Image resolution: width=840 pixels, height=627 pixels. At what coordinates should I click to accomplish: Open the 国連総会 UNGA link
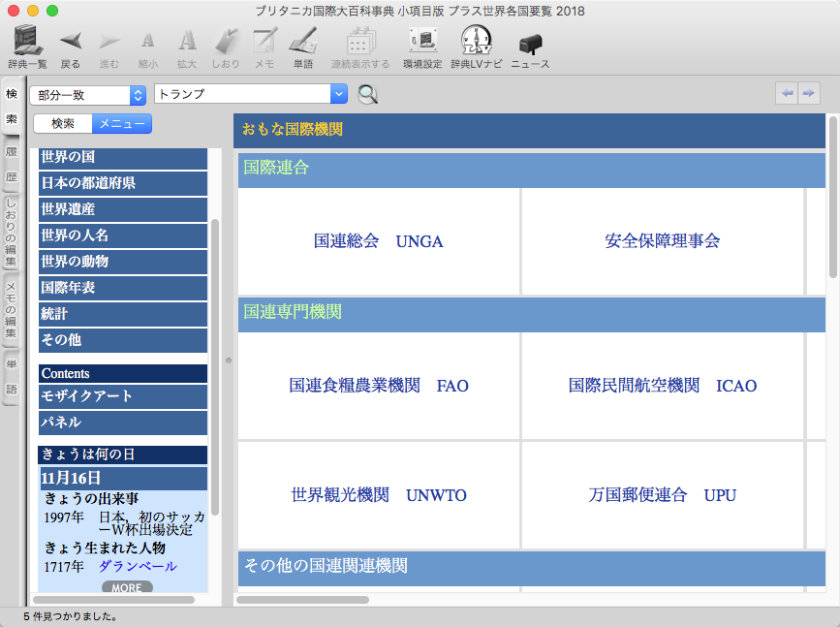coord(378,241)
